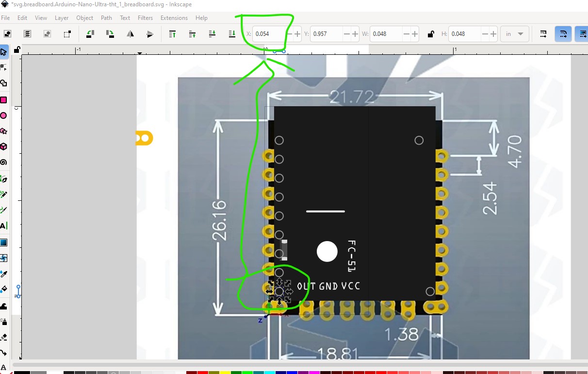
Task: Activate the Text tool
Action: click(x=3, y=226)
